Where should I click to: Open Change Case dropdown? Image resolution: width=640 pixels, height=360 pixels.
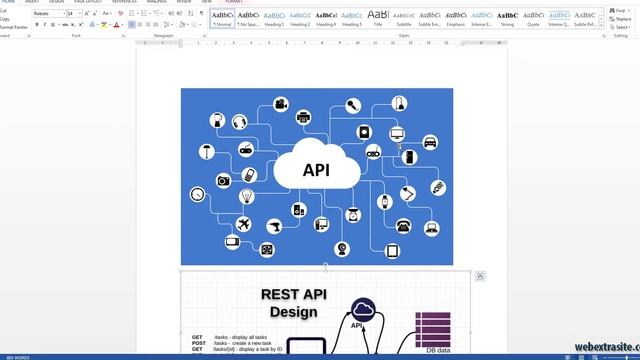tap(106, 13)
